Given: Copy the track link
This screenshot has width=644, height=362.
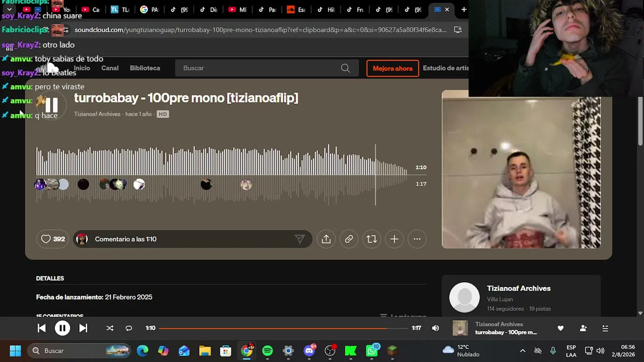Looking at the screenshot, I should (349, 239).
